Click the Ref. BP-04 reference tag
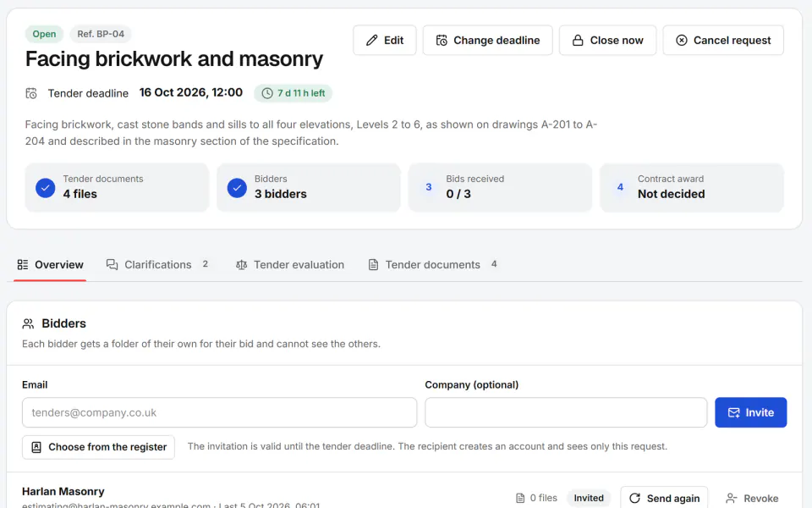 point(101,34)
